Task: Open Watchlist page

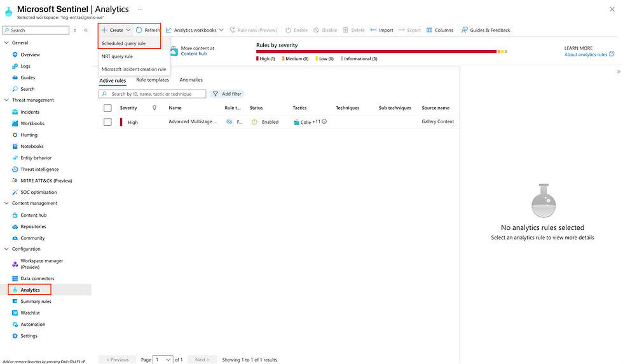Action: pos(30,313)
